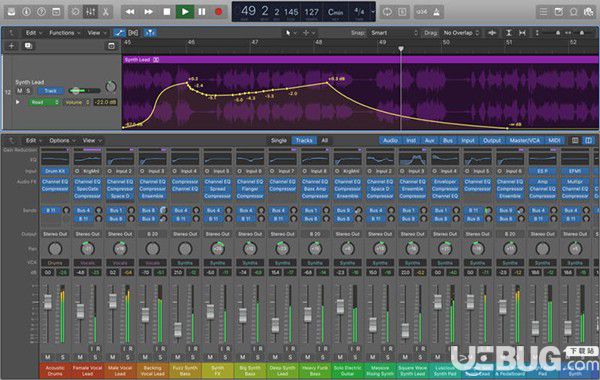Click the Fast Forward transport button

click(x=148, y=12)
